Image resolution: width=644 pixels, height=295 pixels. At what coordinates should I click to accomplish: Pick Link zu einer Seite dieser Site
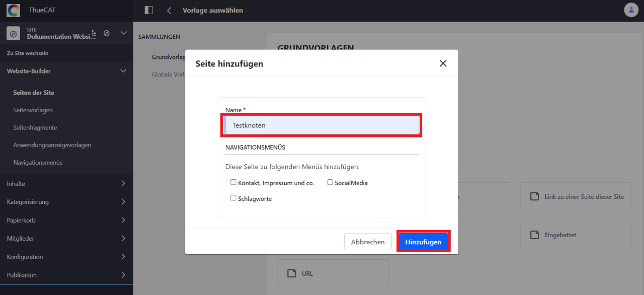click(576, 196)
